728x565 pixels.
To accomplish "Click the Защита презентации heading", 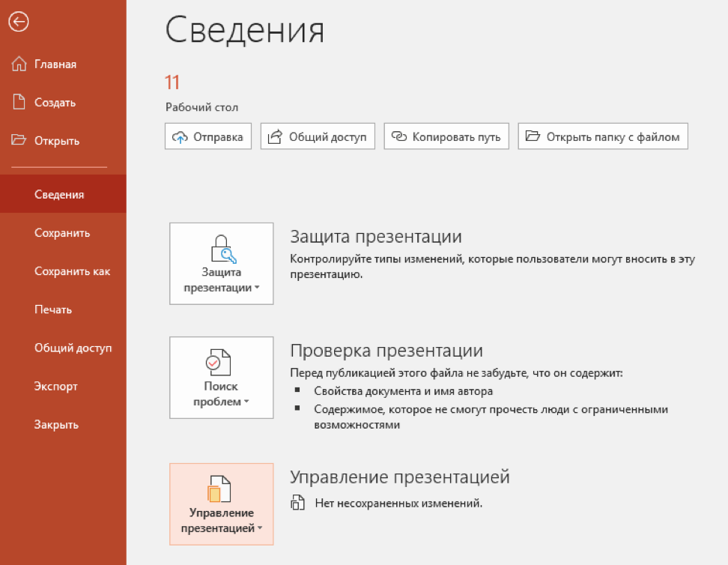I will [375, 237].
